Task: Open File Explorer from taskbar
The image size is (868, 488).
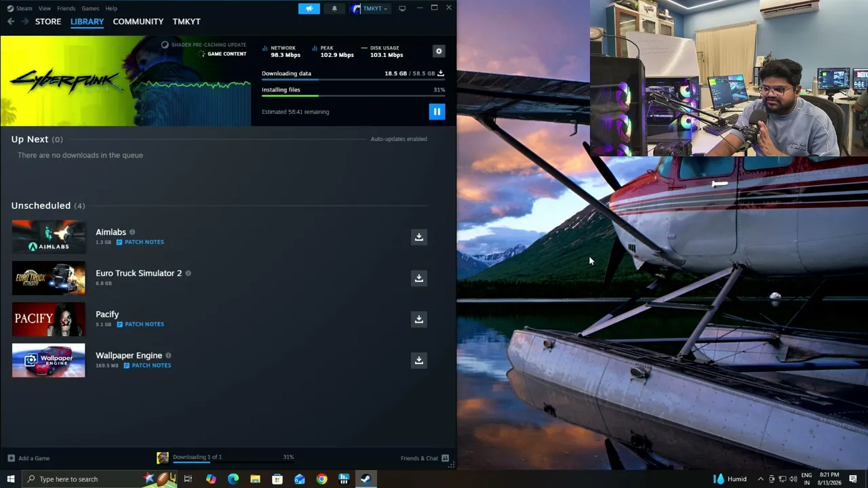Action: pyautogui.click(x=255, y=479)
